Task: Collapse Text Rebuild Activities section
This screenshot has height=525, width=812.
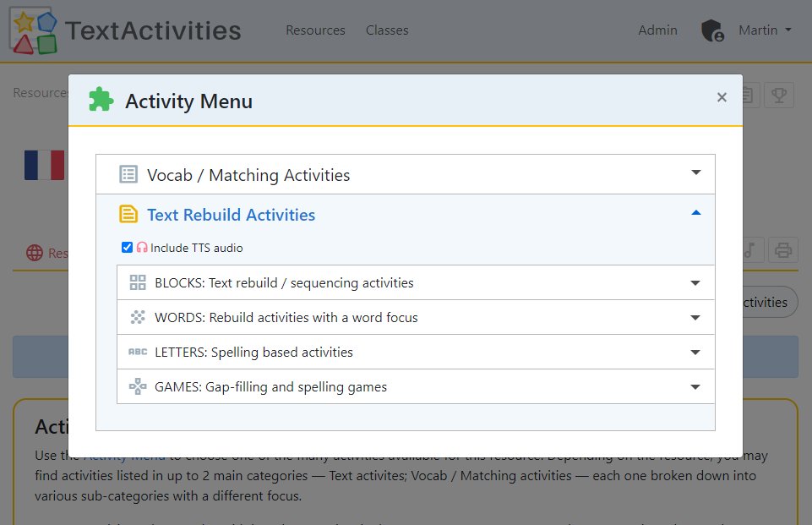Action: (696, 212)
